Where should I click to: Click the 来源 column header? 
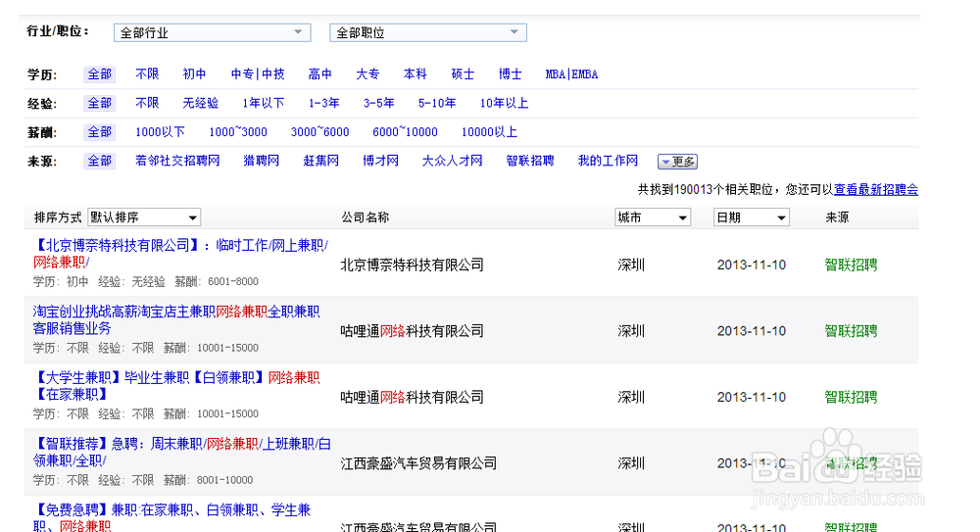tap(838, 218)
